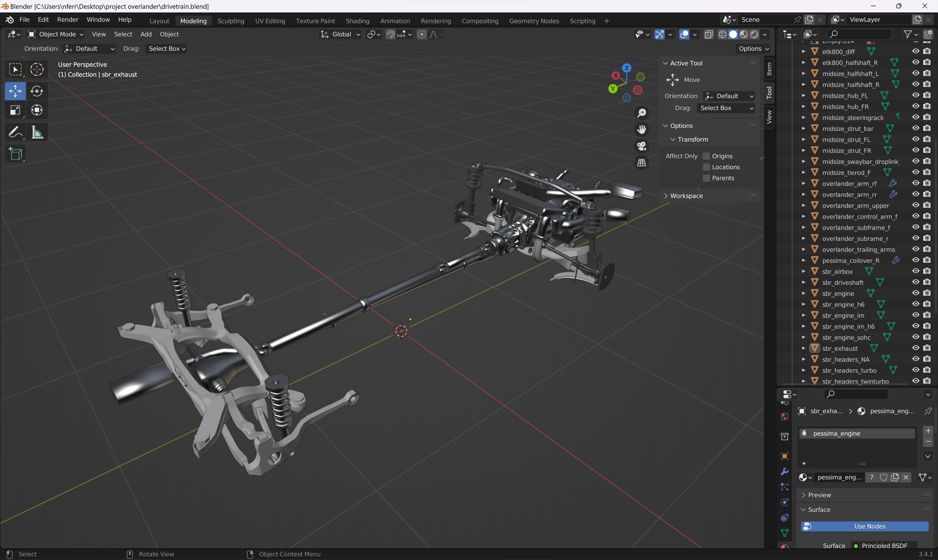Switch to Sculpting workspace tab
This screenshot has height=560, width=938.
point(231,21)
